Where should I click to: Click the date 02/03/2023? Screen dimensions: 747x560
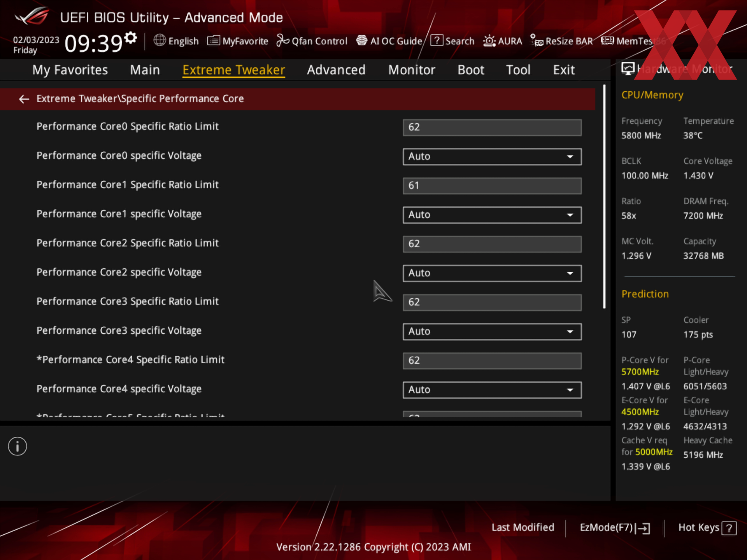point(36,40)
